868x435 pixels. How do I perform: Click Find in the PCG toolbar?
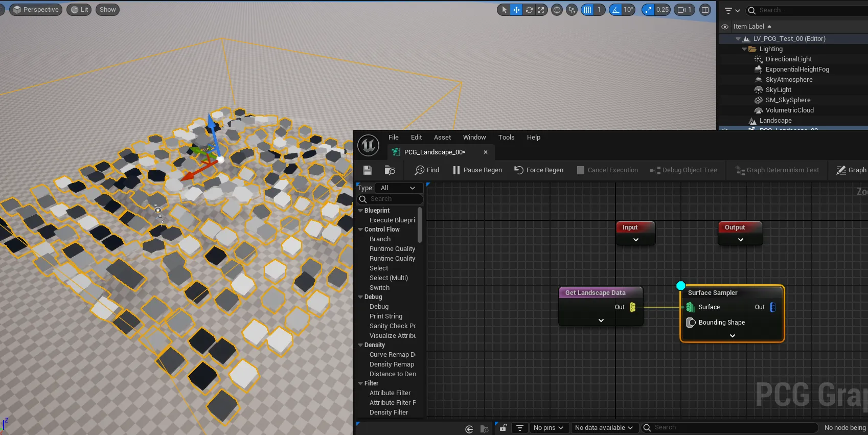pyautogui.click(x=427, y=170)
